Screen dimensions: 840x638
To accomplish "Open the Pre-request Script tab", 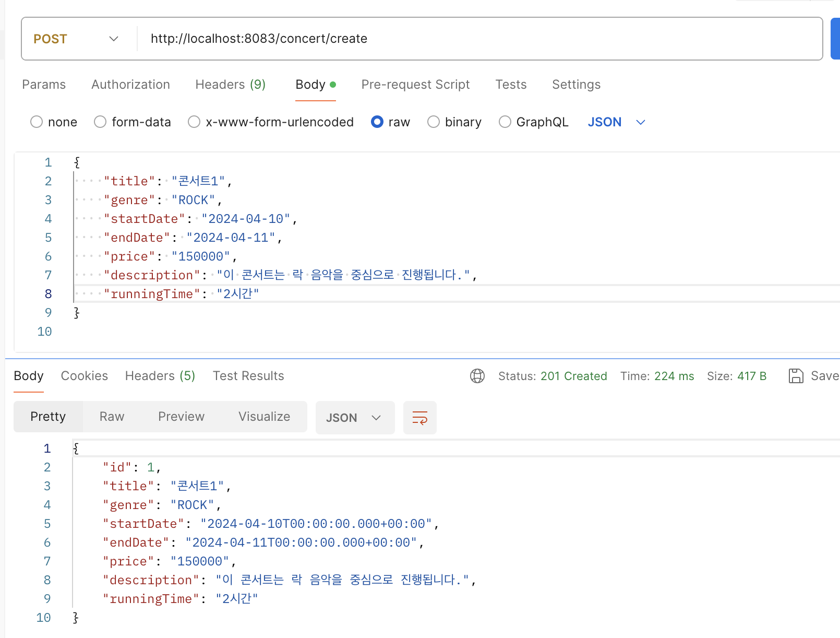I will pyautogui.click(x=415, y=85).
